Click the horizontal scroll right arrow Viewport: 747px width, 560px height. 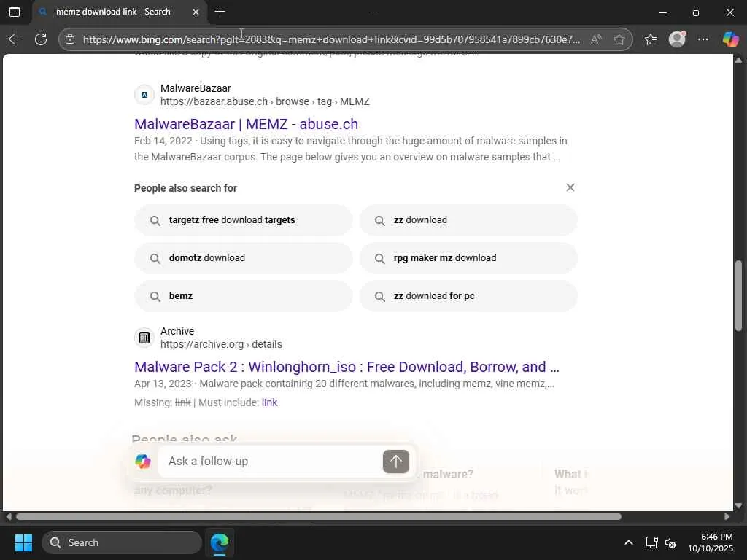[x=727, y=517]
